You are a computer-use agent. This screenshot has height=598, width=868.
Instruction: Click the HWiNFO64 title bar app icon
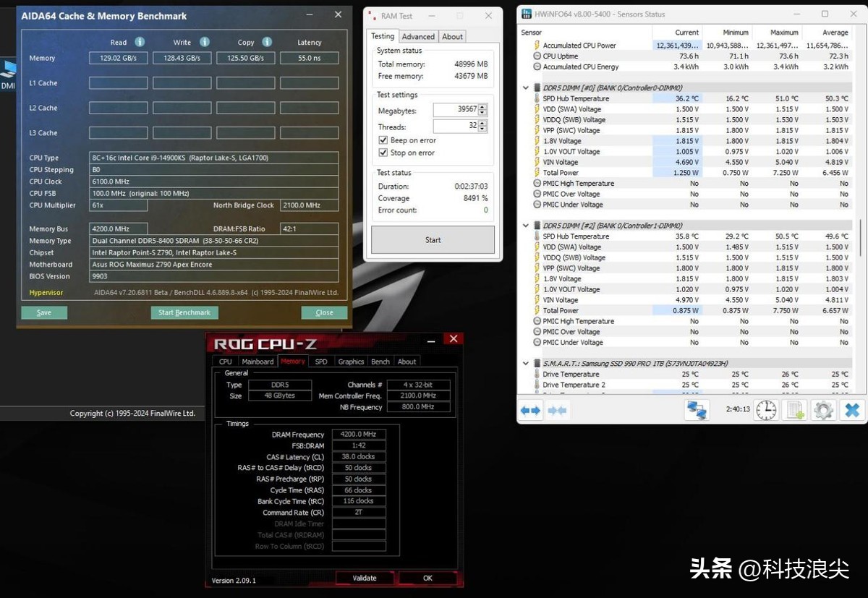pos(526,14)
